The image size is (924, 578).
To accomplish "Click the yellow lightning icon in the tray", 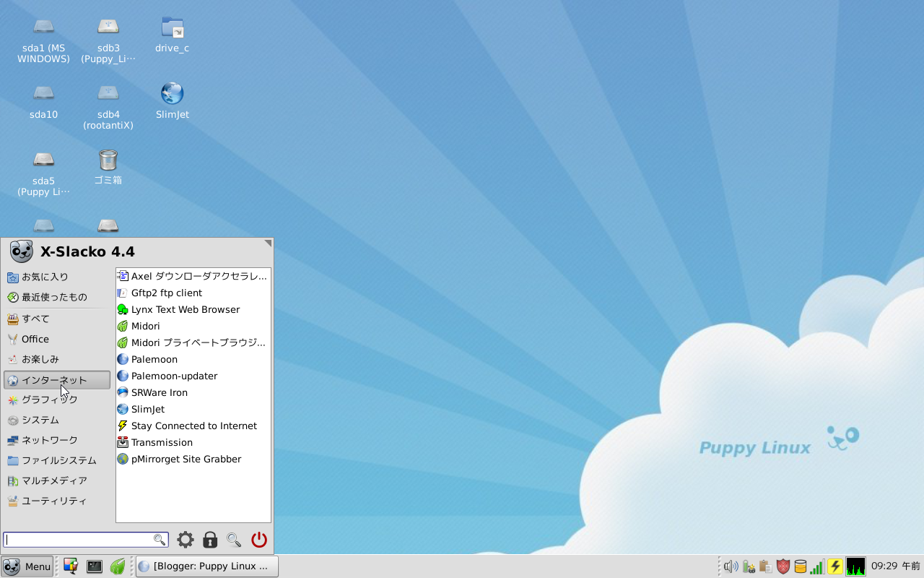I will pos(835,566).
